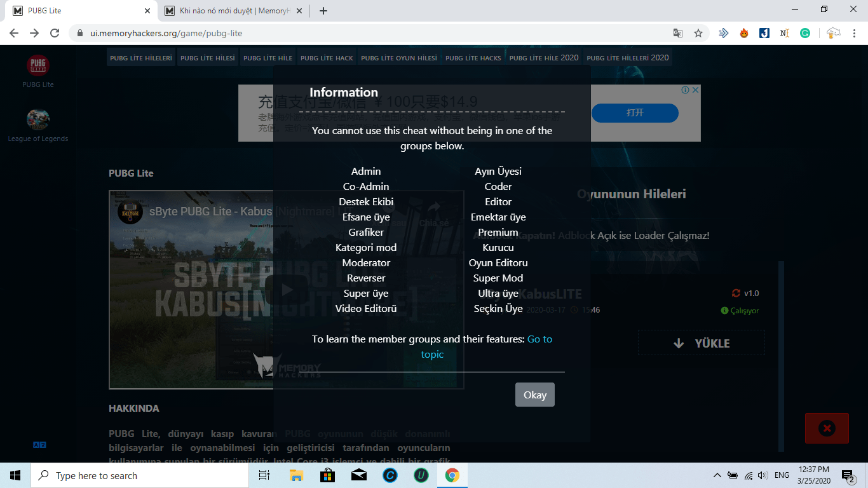Viewport: 868px width, 488px height.
Task: Click the PUBG LİTE HACK tag
Action: (x=327, y=58)
